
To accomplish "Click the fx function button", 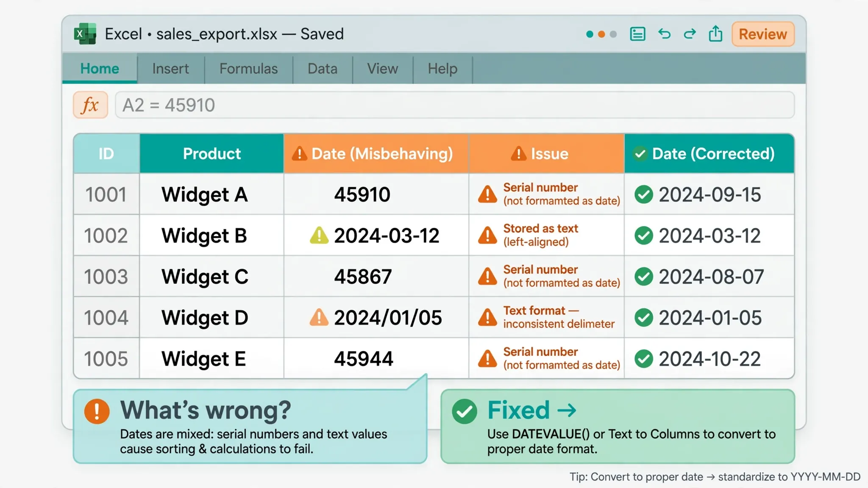I will [90, 105].
